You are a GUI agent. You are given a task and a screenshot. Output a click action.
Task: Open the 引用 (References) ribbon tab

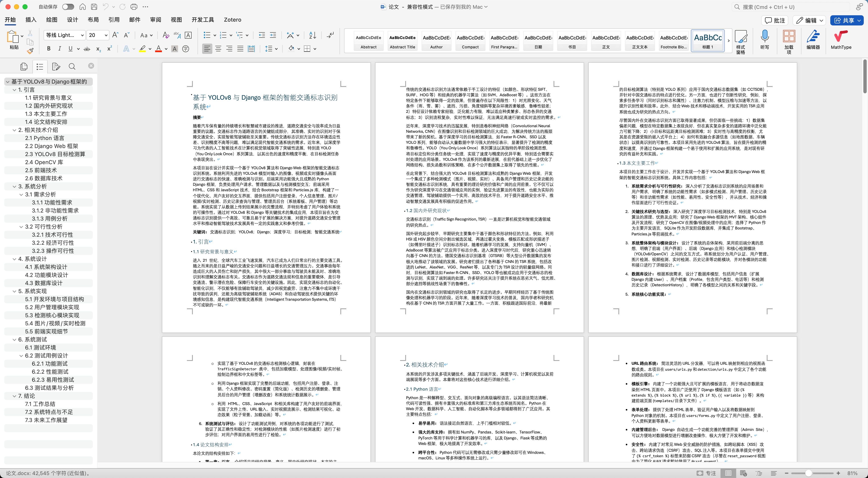click(x=114, y=20)
